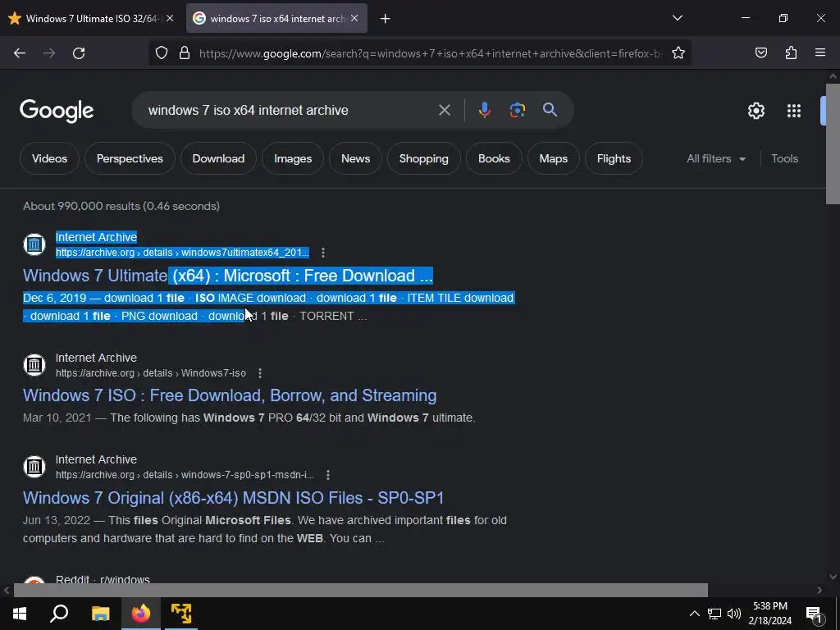Switch to News results
This screenshot has width=840, height=630.
[x=356, y=158]
